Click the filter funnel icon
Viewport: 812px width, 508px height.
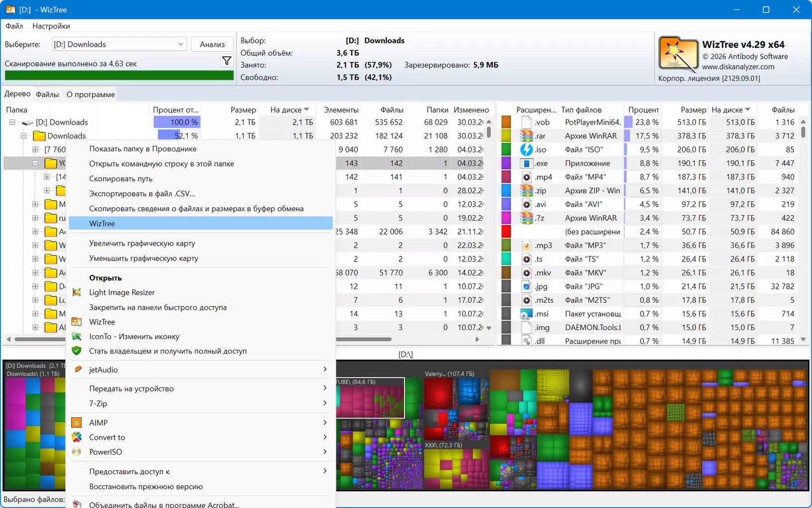coord(226,61)
